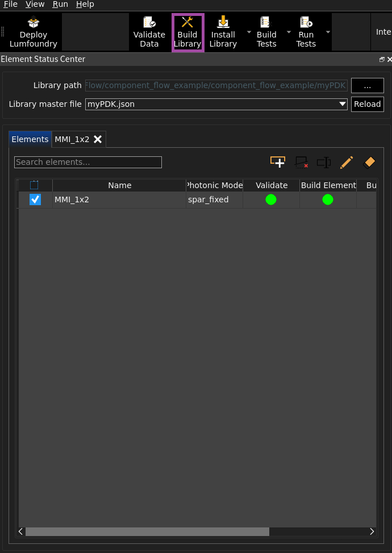Select the MMI_1x2 tab

click(x=72, y=139)
